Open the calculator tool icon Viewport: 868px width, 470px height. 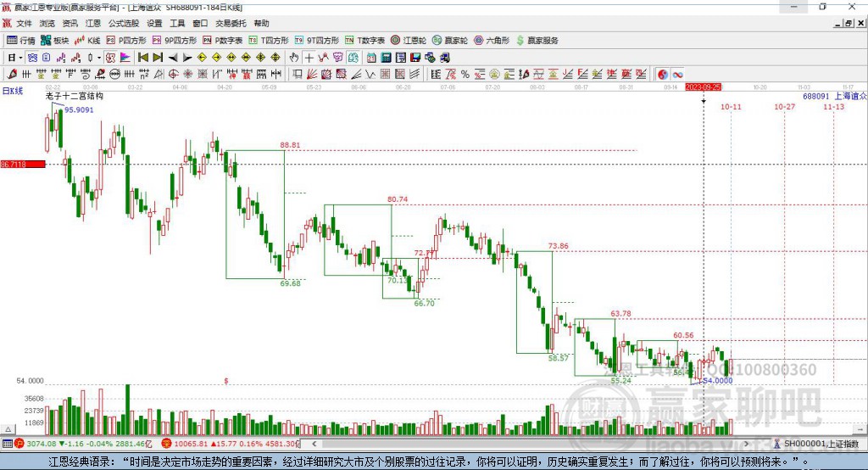pyautogui.click(x=386, y=58)
